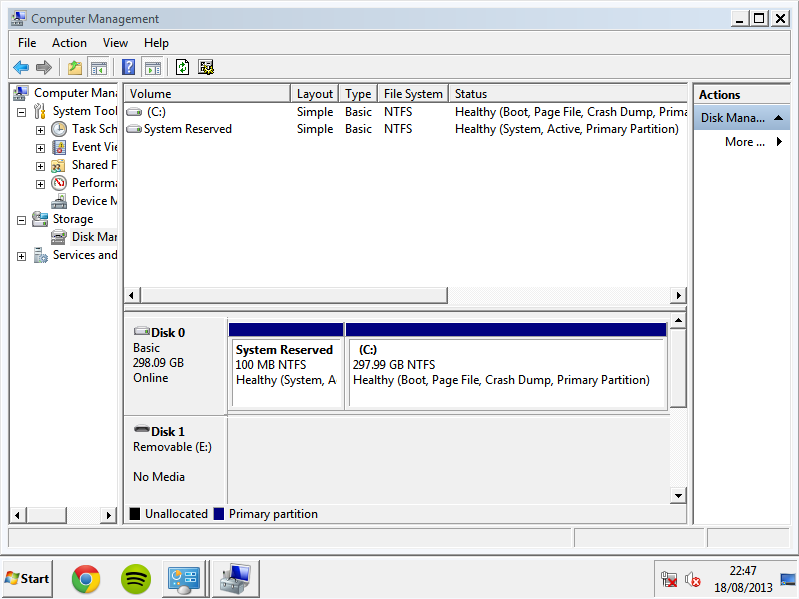Click the volume list scroll right arrow
The width and height of the screenshot is (799, 599).
coord(679,295)
